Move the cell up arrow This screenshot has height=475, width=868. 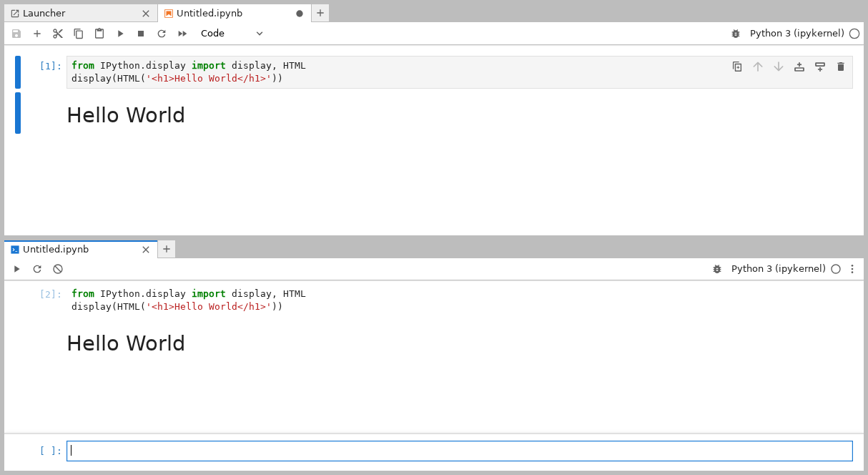click(x=758, y=67)
